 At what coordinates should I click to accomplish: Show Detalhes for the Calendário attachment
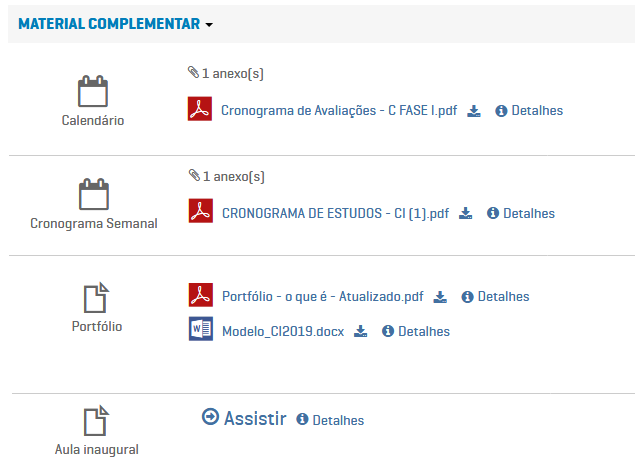530,111
